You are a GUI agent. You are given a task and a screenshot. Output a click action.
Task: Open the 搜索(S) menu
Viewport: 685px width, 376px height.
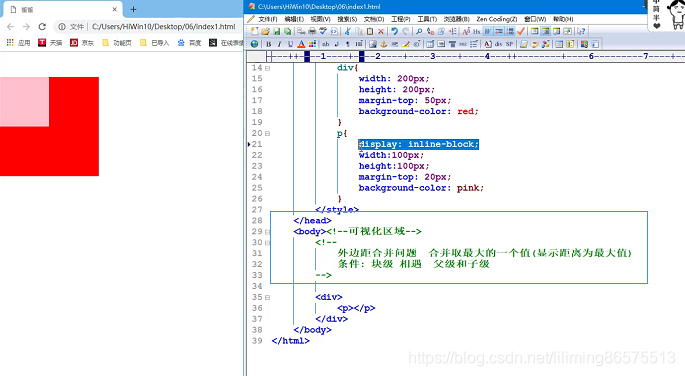click(347, 19)
